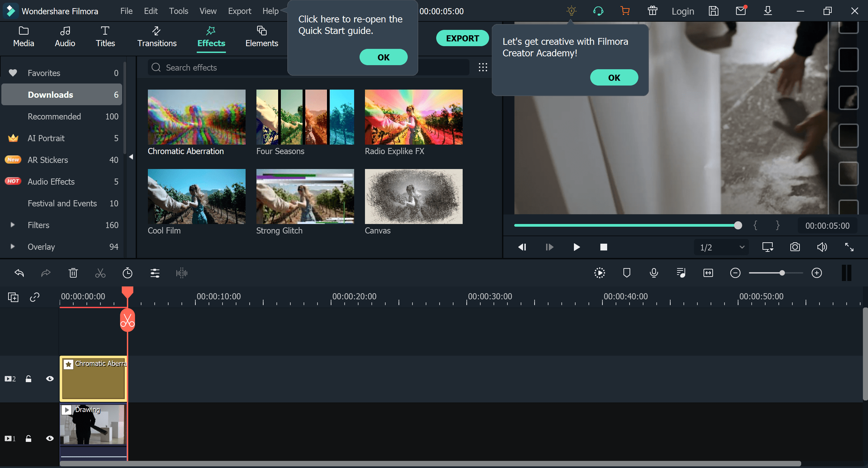Toggle visibility of Drawing layer track
Viewport: 868px width, 468px height.
point(50,438)
